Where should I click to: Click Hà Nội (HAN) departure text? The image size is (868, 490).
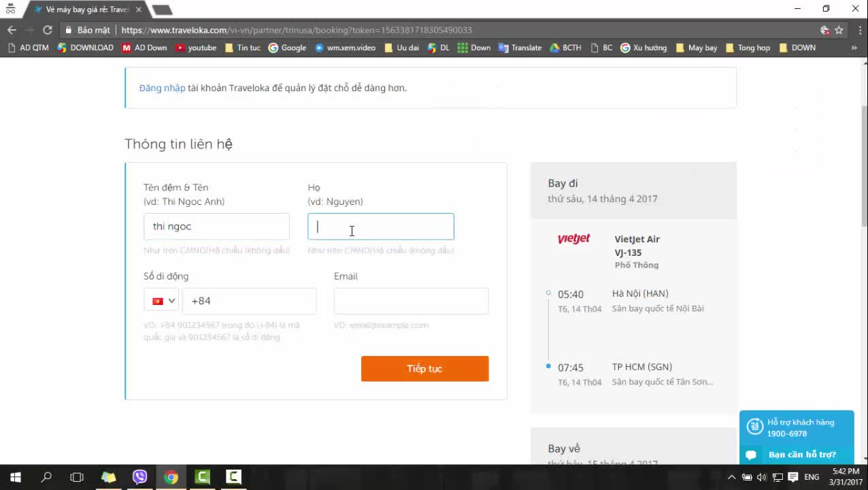click(x=640, y=293)
